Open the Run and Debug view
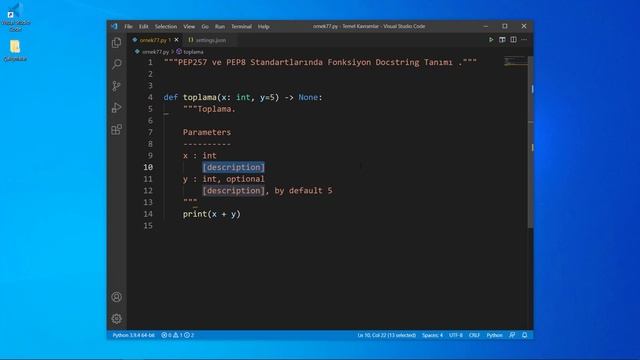640x360 pixels. coord(117,107)
